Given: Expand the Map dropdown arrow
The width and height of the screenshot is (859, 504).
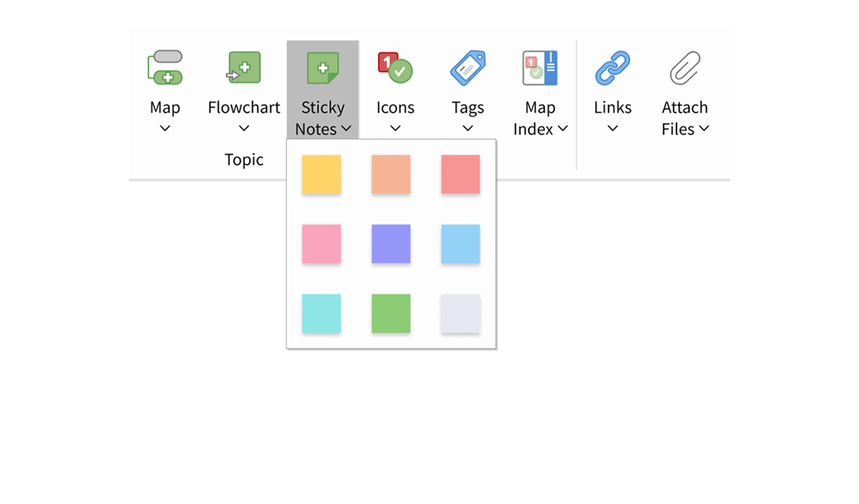Looking at the screenshot, I should tap(165, 129).
